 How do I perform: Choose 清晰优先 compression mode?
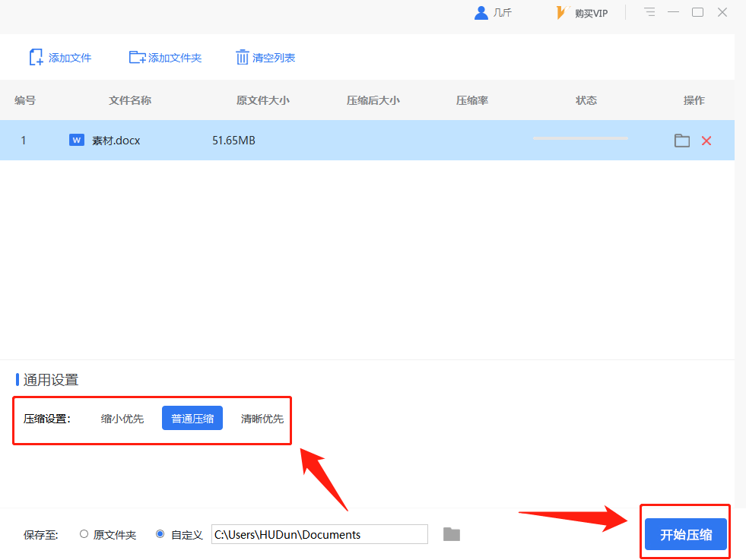tap(262, 419)
